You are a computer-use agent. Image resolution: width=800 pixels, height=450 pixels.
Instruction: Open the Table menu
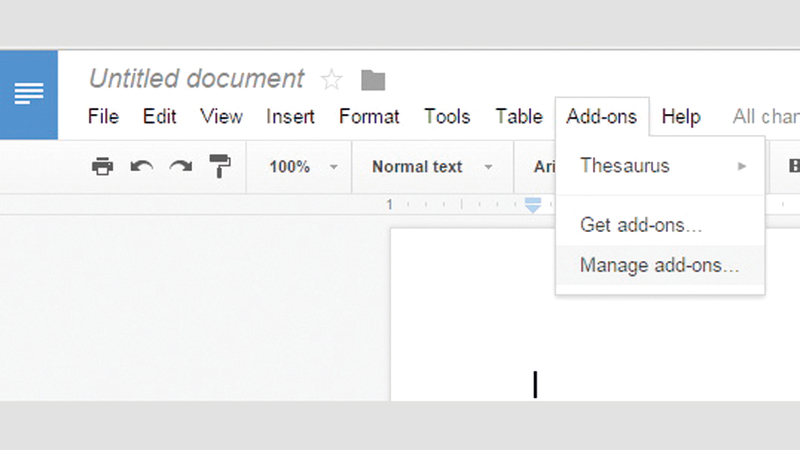518,117
